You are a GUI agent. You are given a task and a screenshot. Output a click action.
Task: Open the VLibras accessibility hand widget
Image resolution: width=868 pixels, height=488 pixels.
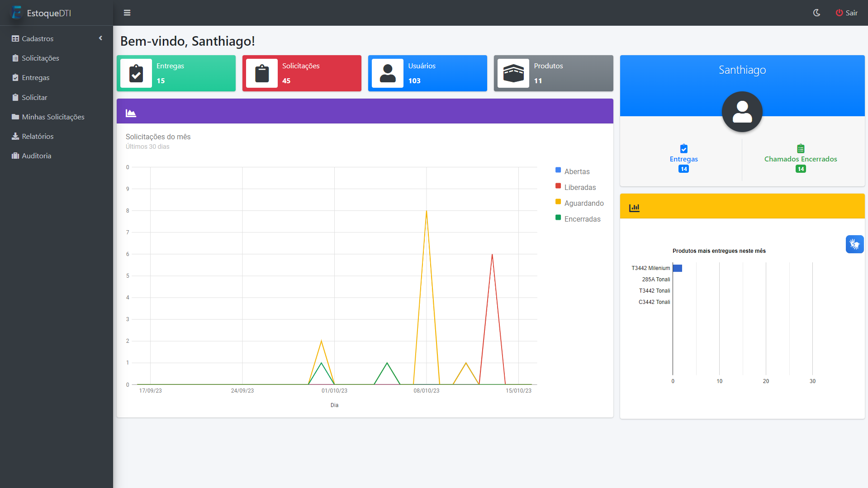[x=854, y=244]
